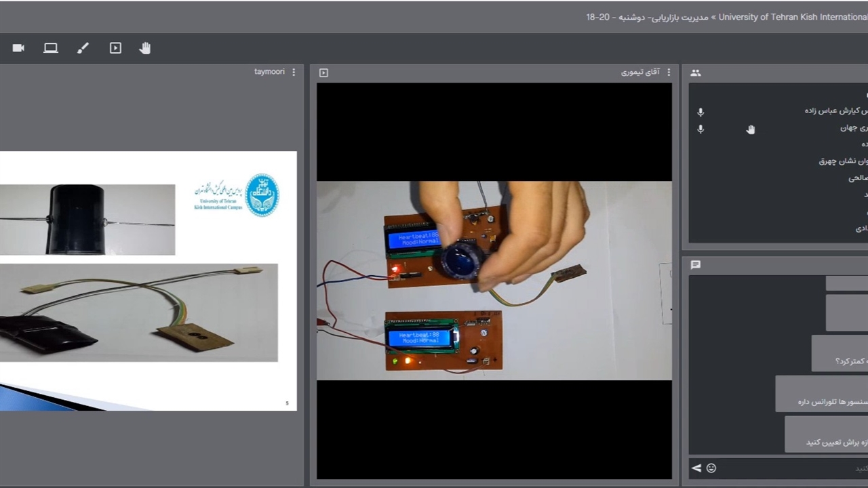
Task: Open taymoori panel three-dot menu
Action: [294, 72]
